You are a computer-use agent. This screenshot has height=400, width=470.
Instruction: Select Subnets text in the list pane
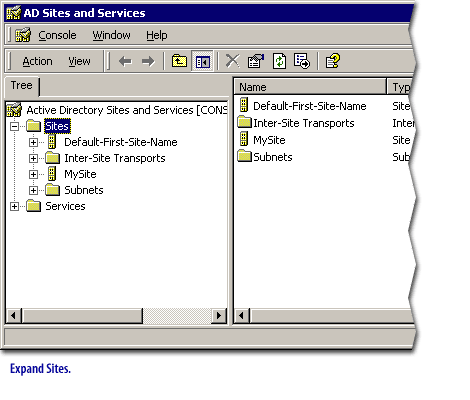[273, 157]
